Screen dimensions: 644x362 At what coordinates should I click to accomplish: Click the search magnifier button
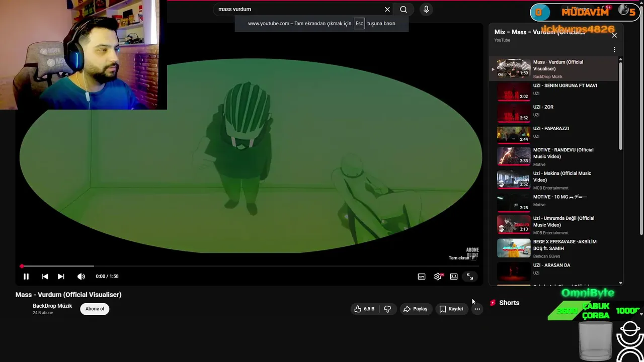point(404,9)
